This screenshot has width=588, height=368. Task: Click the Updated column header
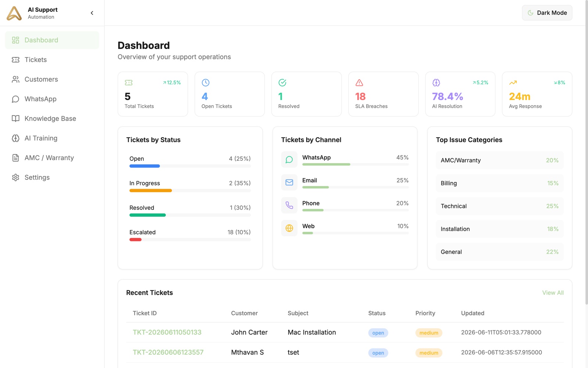(473, 313)
